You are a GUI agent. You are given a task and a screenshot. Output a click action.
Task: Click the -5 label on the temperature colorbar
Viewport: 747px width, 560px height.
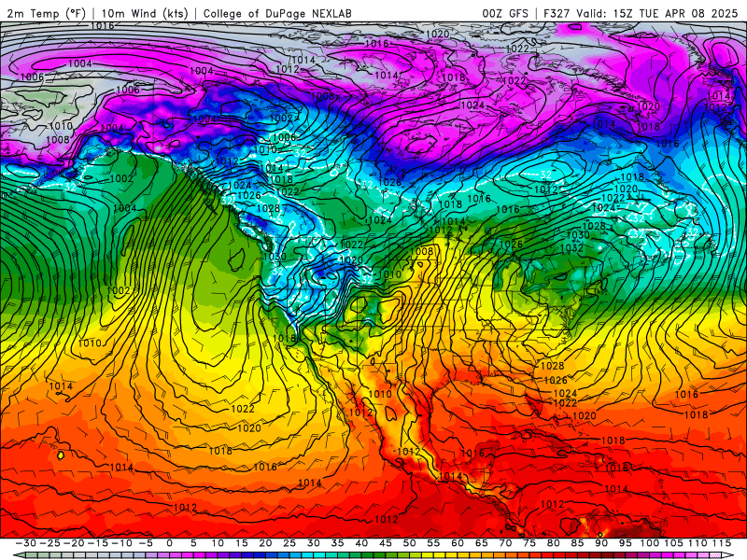pos(146,543)
